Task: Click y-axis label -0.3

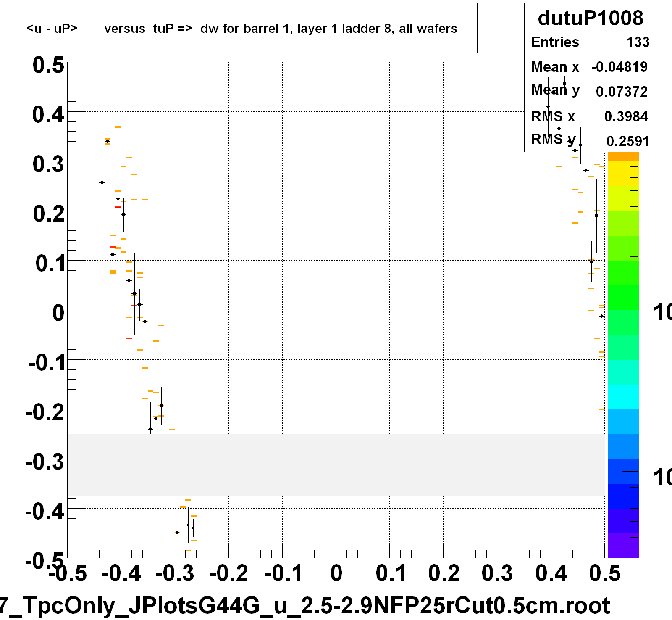Action: 45,462
